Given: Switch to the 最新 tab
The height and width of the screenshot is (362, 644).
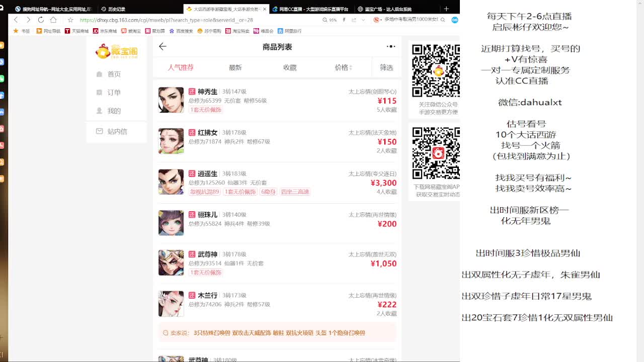Looking at the screenshot, I should click(235, 67).
